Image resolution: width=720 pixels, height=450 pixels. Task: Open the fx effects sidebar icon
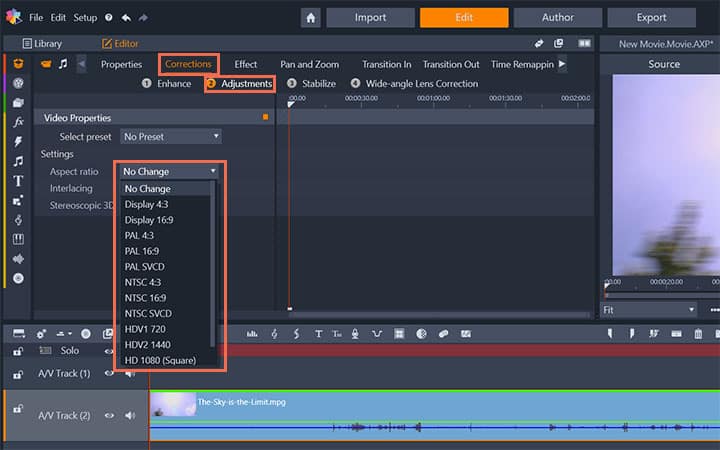18,122
